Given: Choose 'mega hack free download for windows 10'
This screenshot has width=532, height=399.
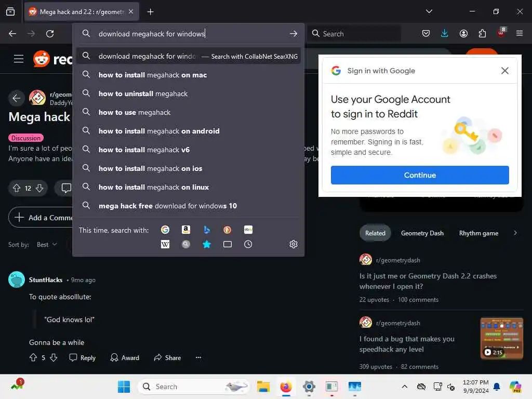Looking at the screenshot, I should point(188,206).
